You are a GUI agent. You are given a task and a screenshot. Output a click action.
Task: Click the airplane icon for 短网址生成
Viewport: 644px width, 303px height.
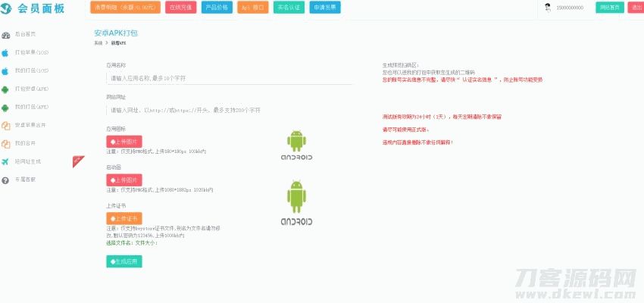(x=5, y=161)
